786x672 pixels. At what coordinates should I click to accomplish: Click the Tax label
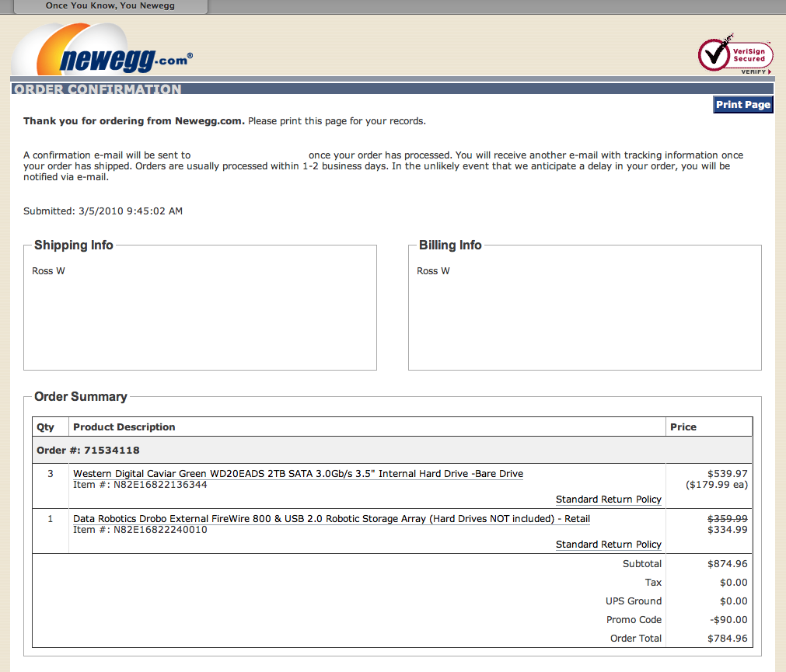click(653, 583)
